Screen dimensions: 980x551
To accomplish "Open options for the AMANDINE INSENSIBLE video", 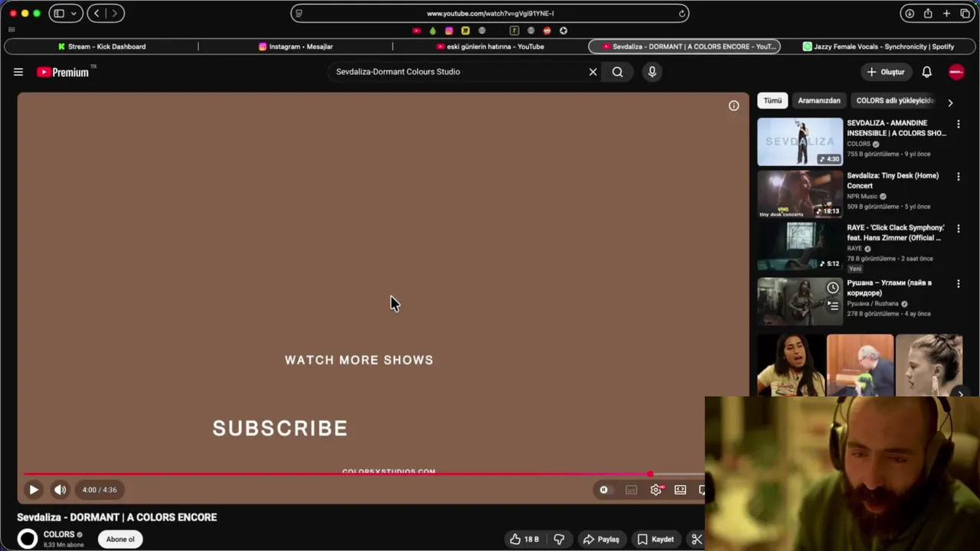I will click(x=958, y=124).
